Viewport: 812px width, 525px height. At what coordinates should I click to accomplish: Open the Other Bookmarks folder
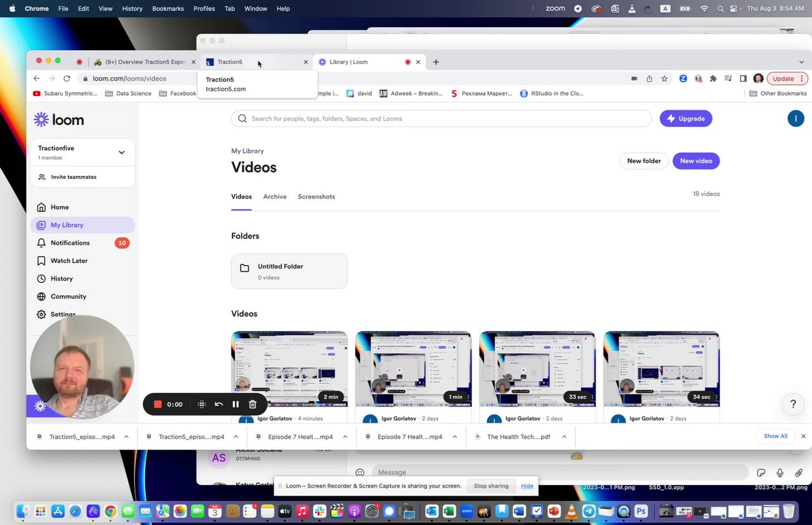point(778,93)
